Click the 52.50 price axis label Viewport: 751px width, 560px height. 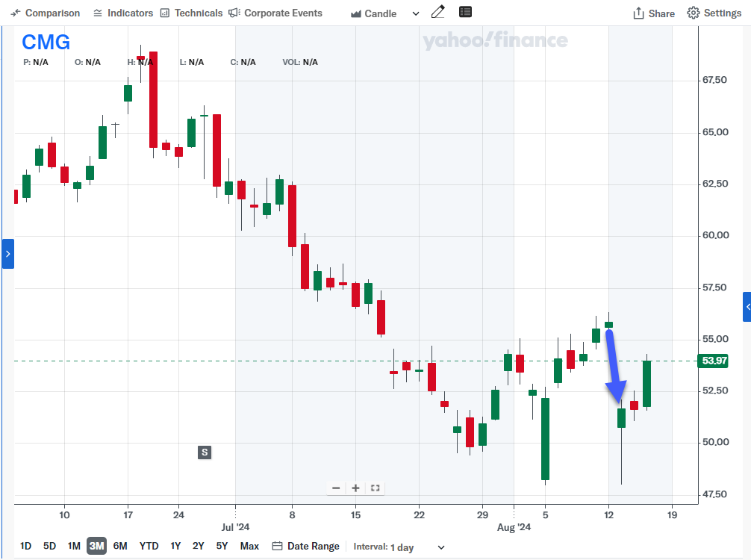click(x=715, y=391)
